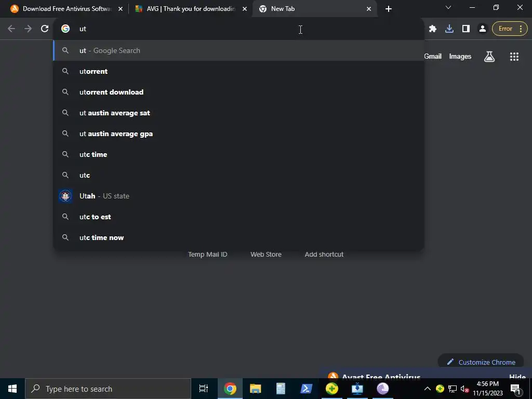
Task: Open the Google apps grid icon
Action: [514, 57]
